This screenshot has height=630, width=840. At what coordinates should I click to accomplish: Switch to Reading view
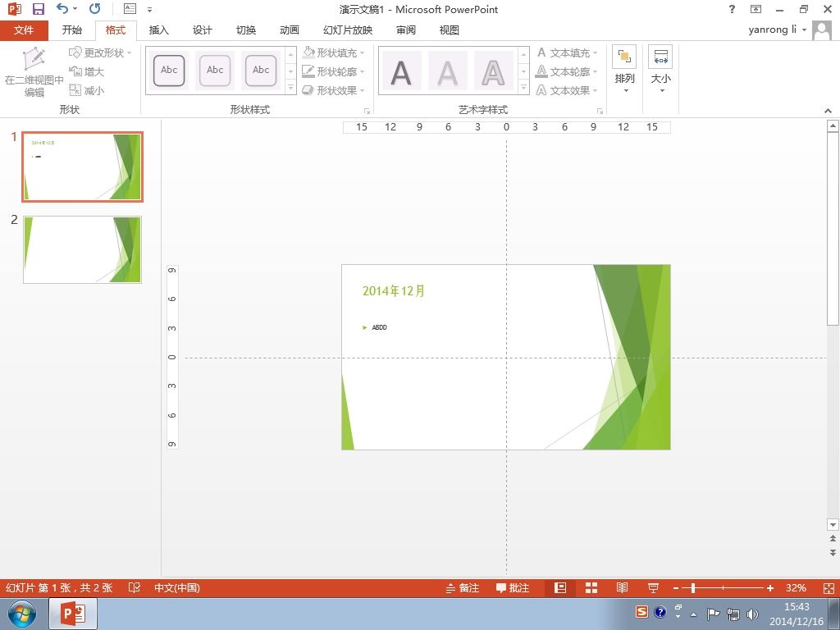(622, 587)
